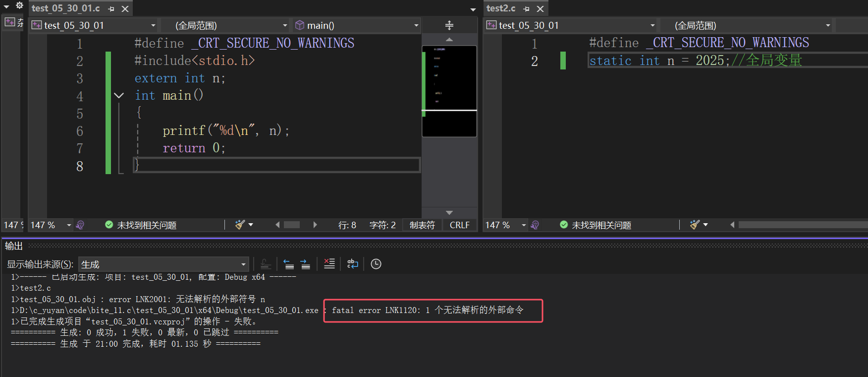Click the test2.c horizontal scroll left arrow

732,225
